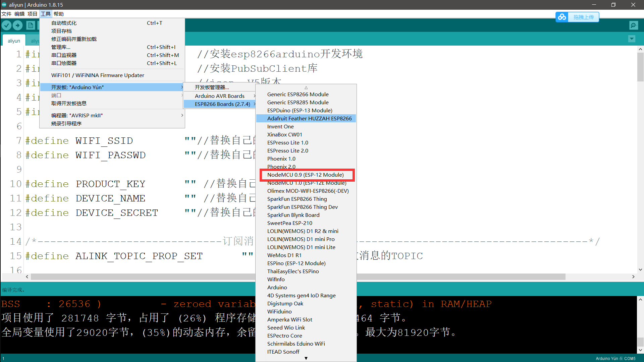Select ESPresso Lite 2.0 board
The image size is (644, 362).
306,150
